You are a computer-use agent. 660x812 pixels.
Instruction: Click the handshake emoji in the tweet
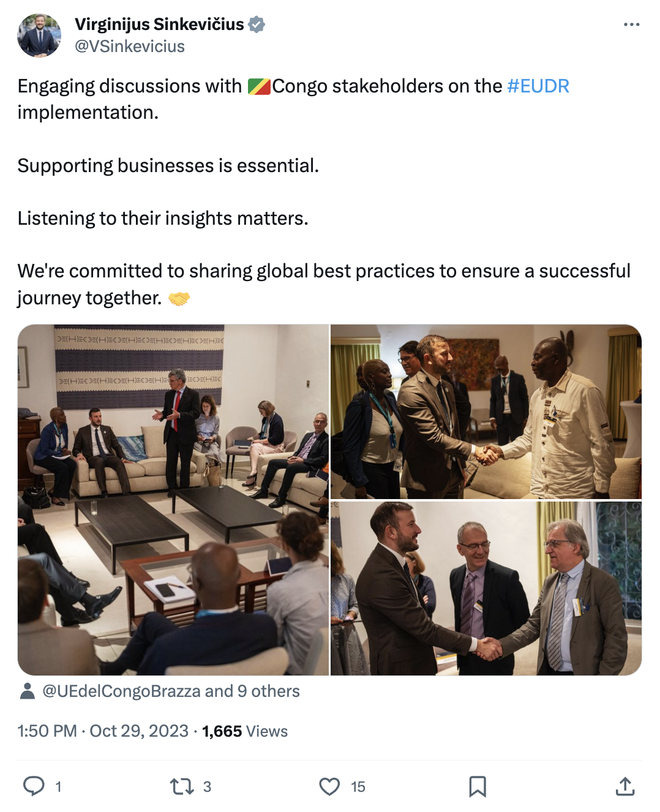click(179, 298)
